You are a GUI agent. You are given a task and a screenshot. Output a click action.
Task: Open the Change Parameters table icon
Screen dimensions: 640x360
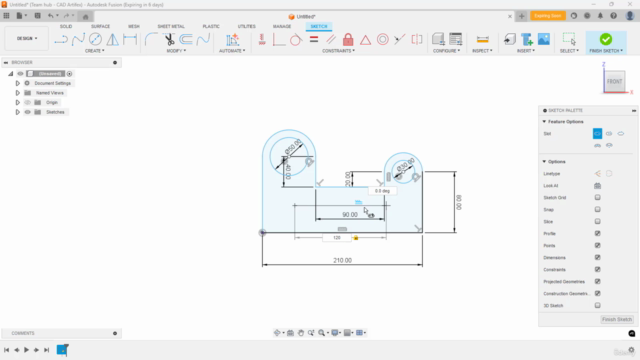pyautogui.click(x=456, y=40)
